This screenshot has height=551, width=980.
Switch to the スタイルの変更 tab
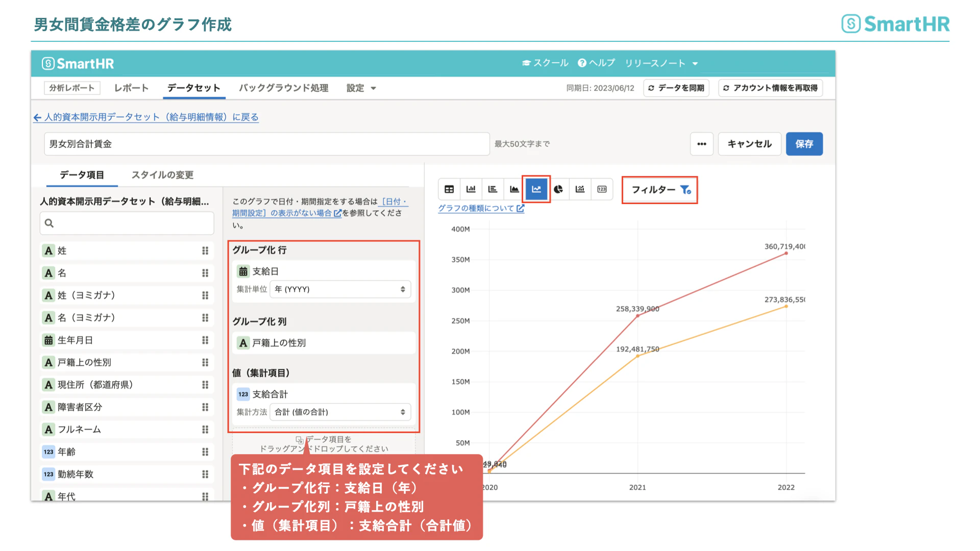162,175
